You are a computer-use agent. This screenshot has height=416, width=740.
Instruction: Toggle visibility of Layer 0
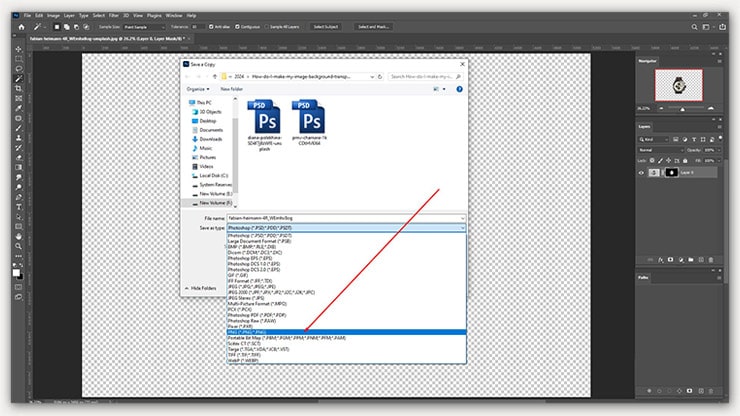pos(642,172)
